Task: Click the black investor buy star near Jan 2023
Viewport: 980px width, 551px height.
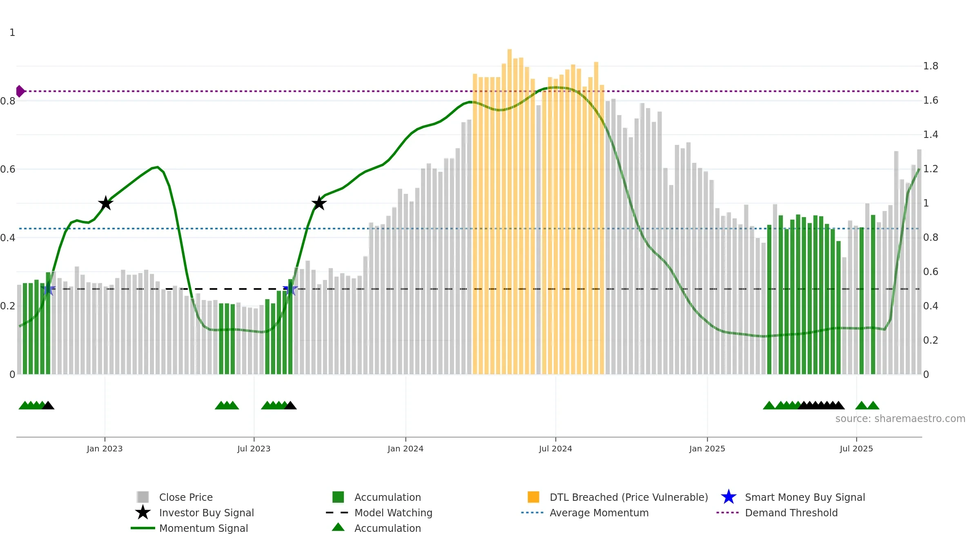Action: click(x=106, y=203)
